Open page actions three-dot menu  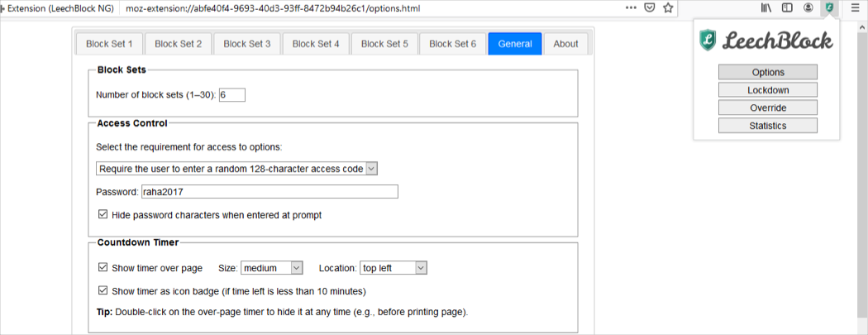point(631,8)
